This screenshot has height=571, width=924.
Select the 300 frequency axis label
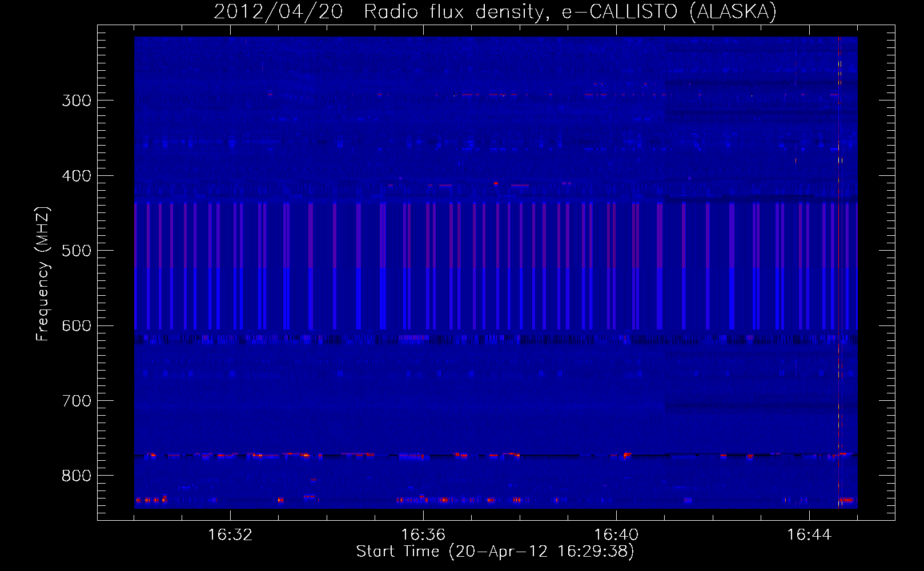pos(77,100)
